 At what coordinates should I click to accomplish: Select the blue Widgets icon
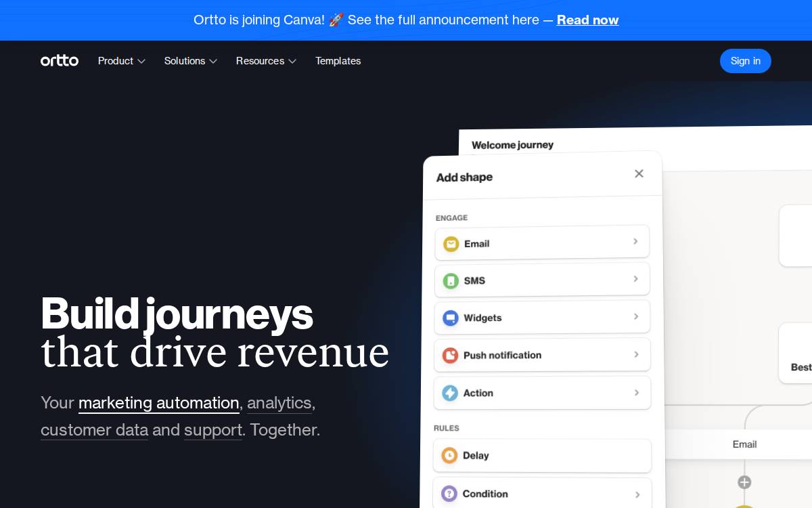[x=451, y=318]
